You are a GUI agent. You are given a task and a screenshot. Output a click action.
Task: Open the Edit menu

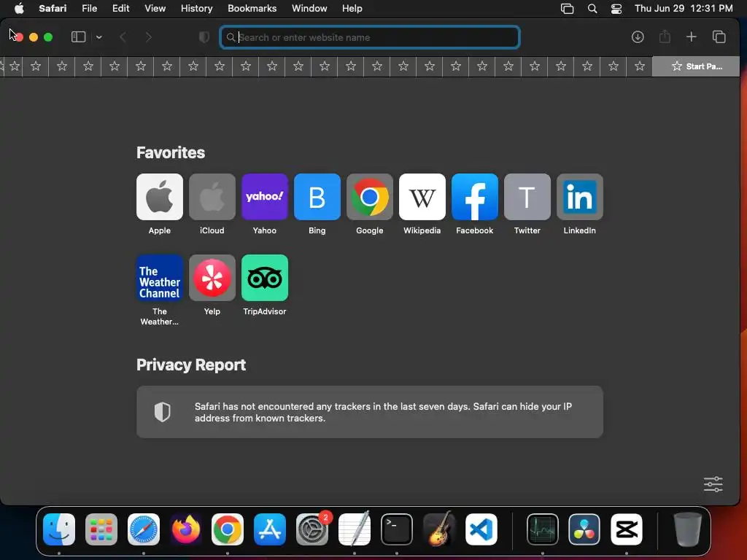120,9
